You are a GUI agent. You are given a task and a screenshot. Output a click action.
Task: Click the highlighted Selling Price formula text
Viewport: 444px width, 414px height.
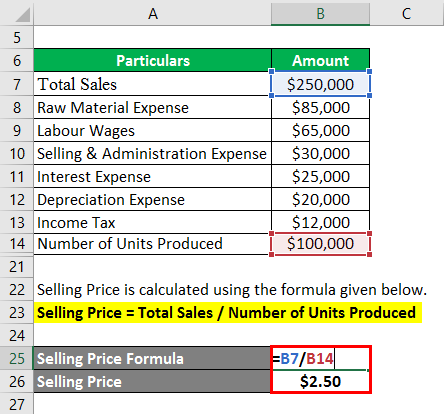click(226, 313)
